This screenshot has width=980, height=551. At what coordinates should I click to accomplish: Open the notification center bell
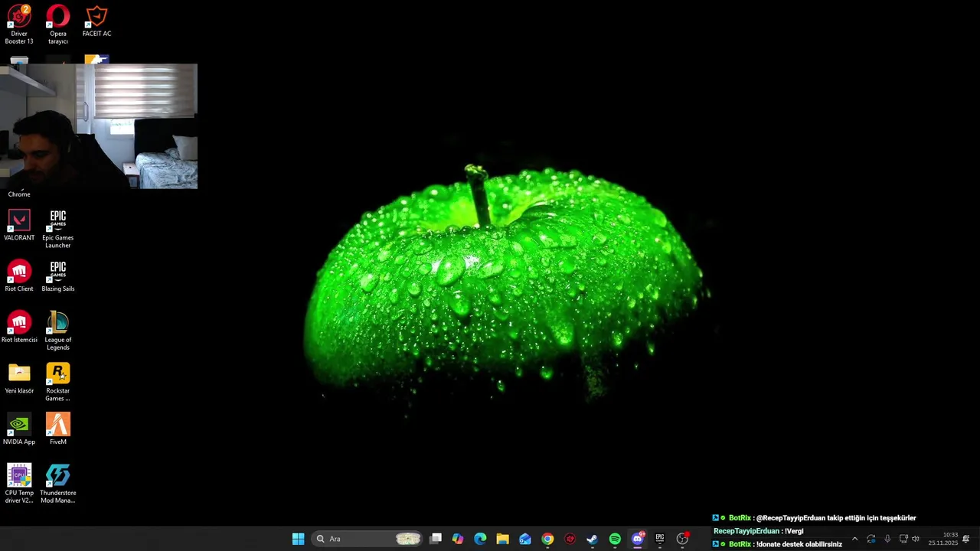966,539
